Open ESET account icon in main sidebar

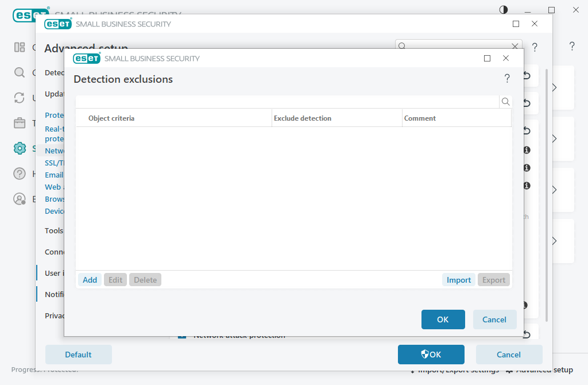tap(20, 199)
